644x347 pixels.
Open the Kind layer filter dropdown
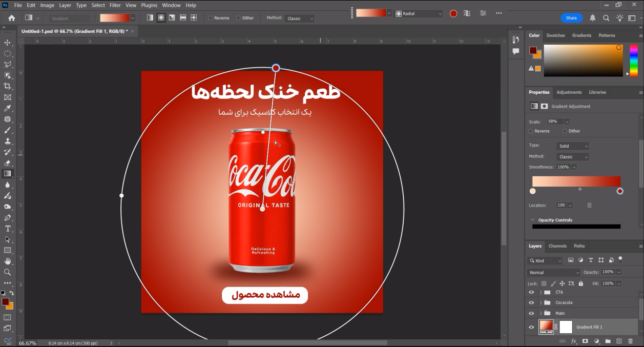pos(545,261)
